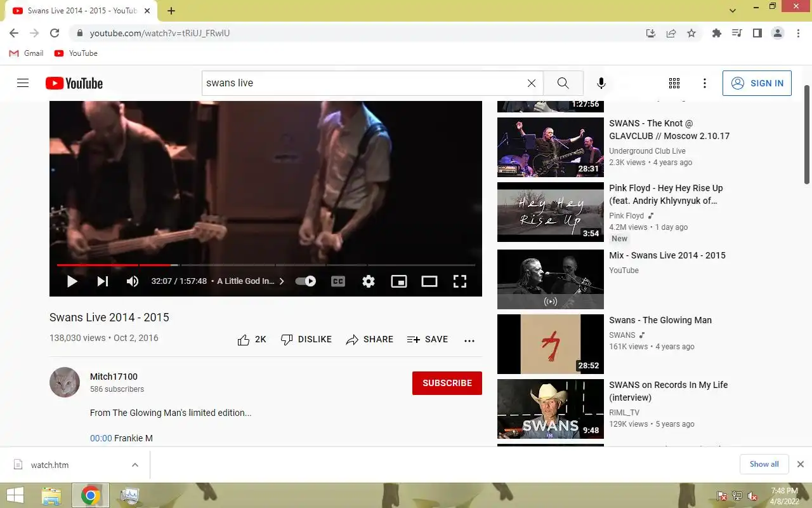Open Mitch17100 channel name link
This screenshot has width=812, height=508.
(x=114, y=377)
